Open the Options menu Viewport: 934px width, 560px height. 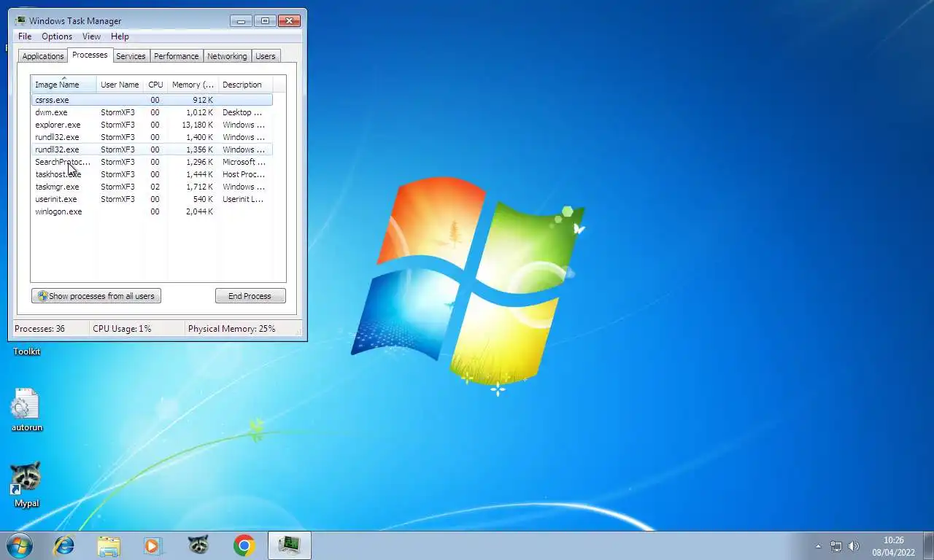tap(57, 36)
